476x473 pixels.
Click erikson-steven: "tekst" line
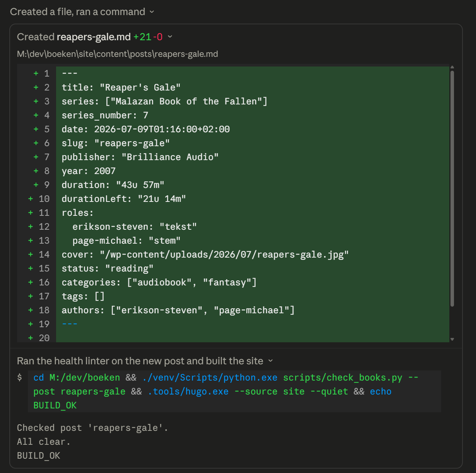[135, 227]
